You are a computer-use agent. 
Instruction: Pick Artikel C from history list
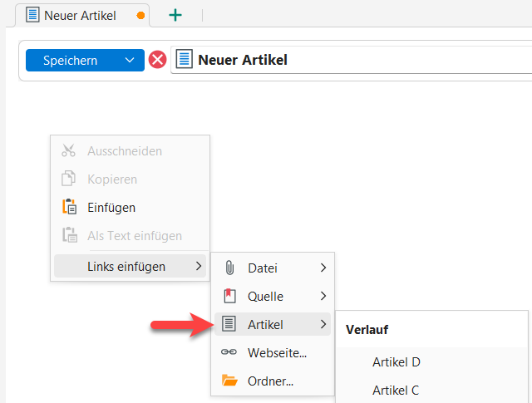point(395,390)
